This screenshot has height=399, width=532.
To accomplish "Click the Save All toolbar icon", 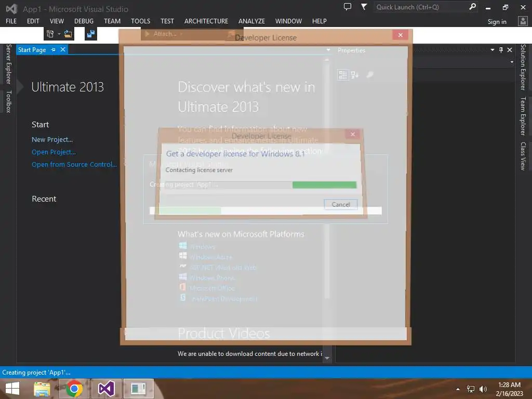I will point(91,34).
